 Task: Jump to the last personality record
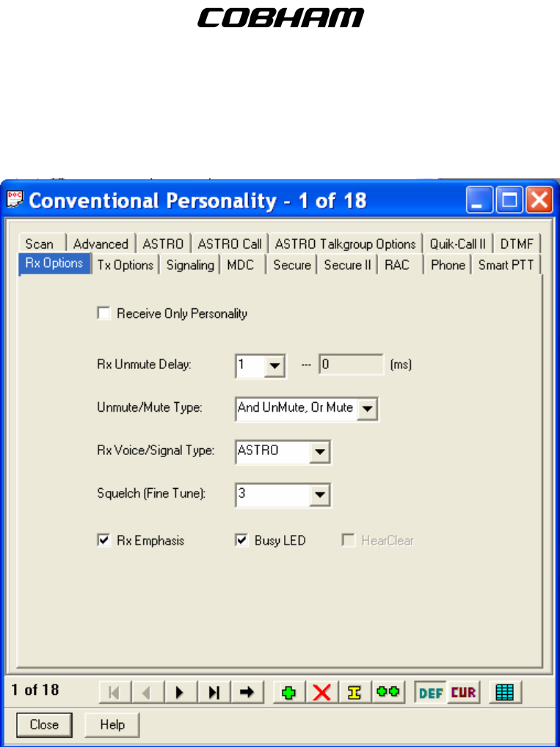pos(214,692)
